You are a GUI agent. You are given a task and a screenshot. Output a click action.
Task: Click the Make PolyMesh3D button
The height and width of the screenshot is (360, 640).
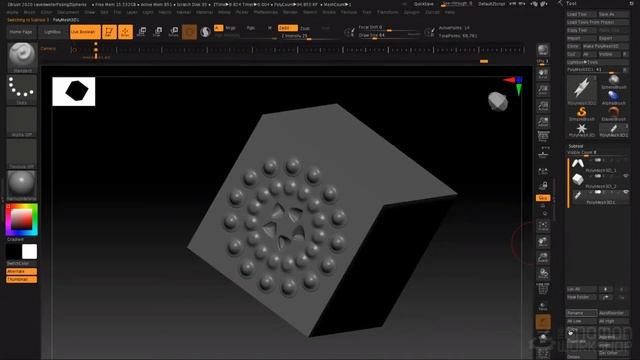pos(605,46)
